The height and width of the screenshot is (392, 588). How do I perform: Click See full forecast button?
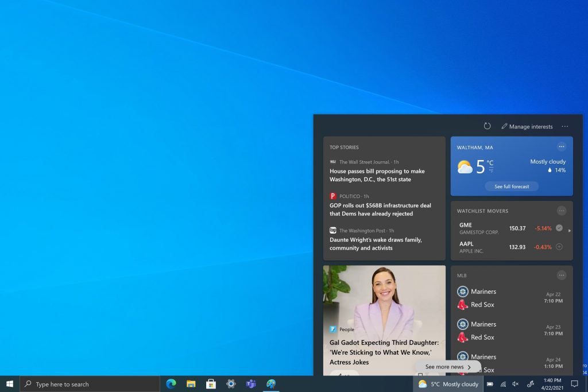click(x=512, y=187)
